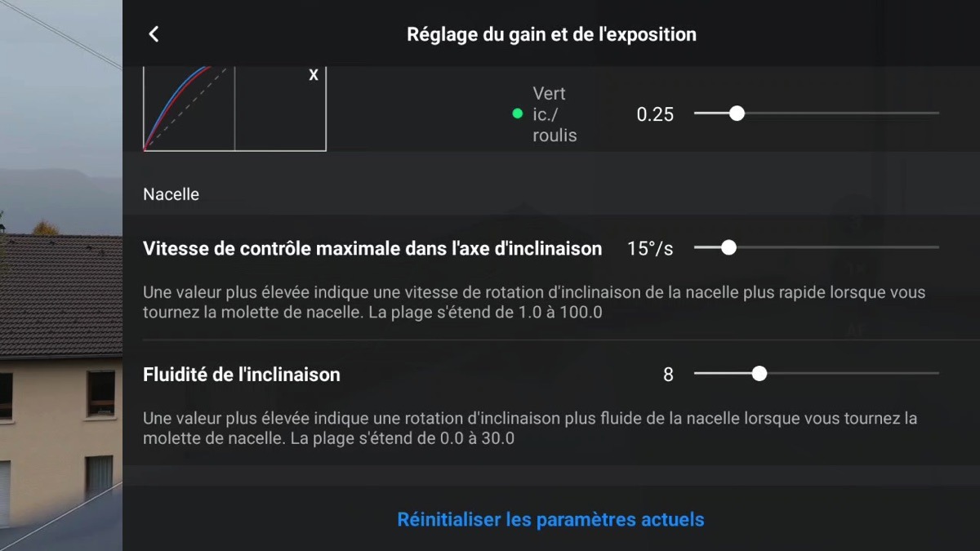Click the tilt-axis max speed slider handle
Viewport: 980px width, 551px height.
coord(728,247)
